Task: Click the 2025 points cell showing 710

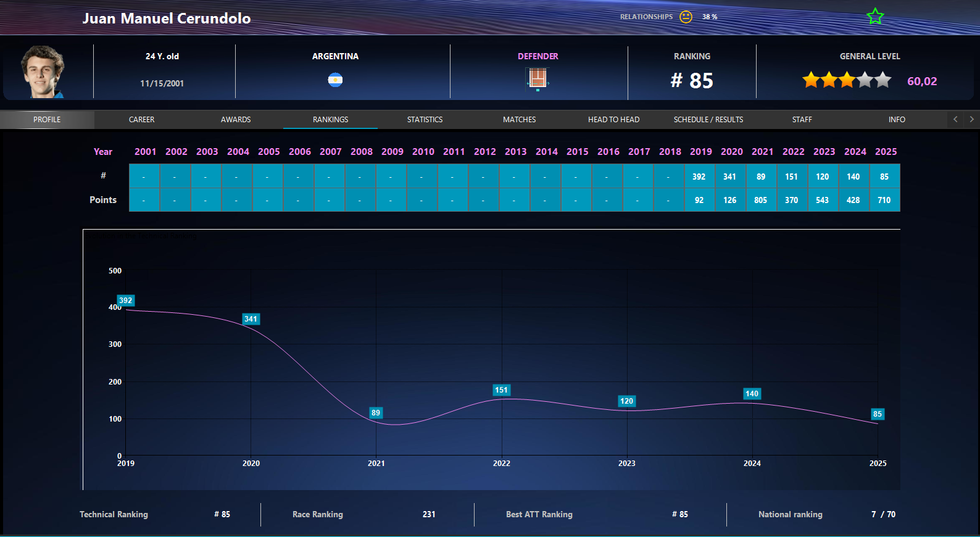Action: tap(884, 200)
